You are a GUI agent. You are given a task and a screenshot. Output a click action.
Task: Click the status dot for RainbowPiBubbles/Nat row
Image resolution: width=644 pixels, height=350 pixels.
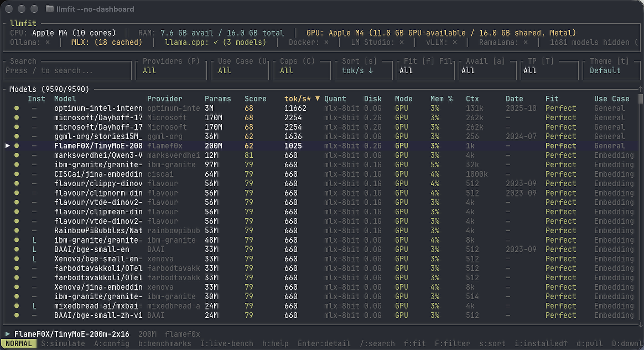(x=17, y=231)
